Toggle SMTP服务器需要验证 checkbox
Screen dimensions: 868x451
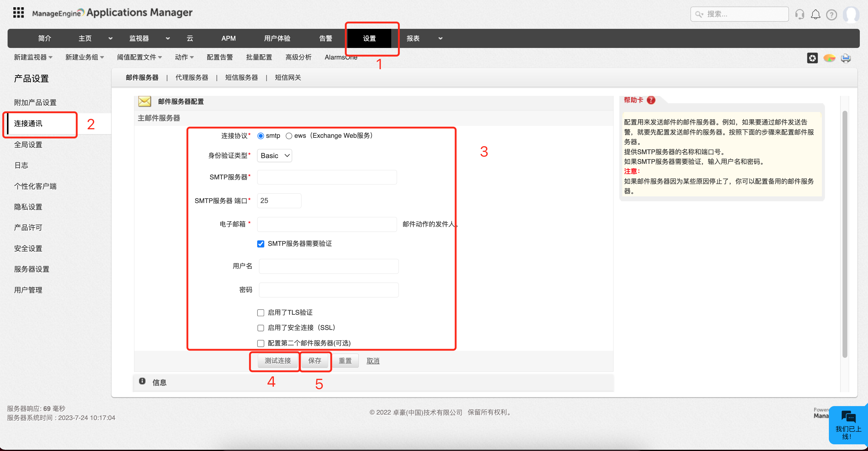(261, 244)
